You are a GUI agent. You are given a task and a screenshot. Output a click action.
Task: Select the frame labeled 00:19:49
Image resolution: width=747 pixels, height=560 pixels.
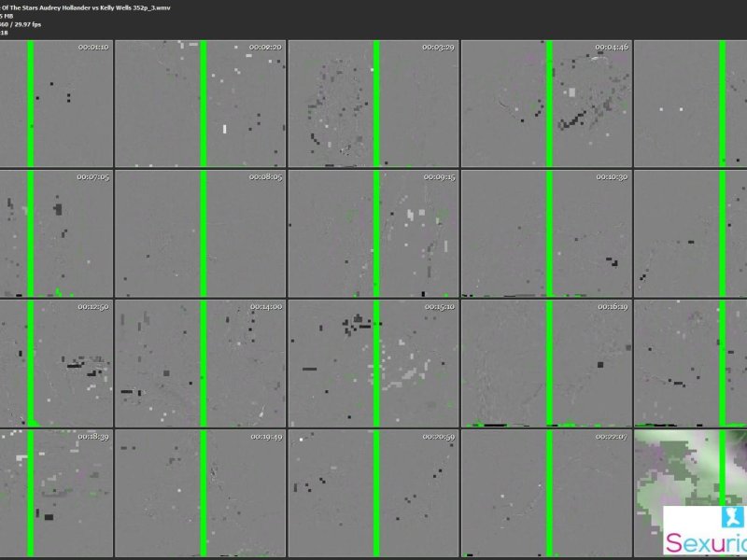pos(199,493)
